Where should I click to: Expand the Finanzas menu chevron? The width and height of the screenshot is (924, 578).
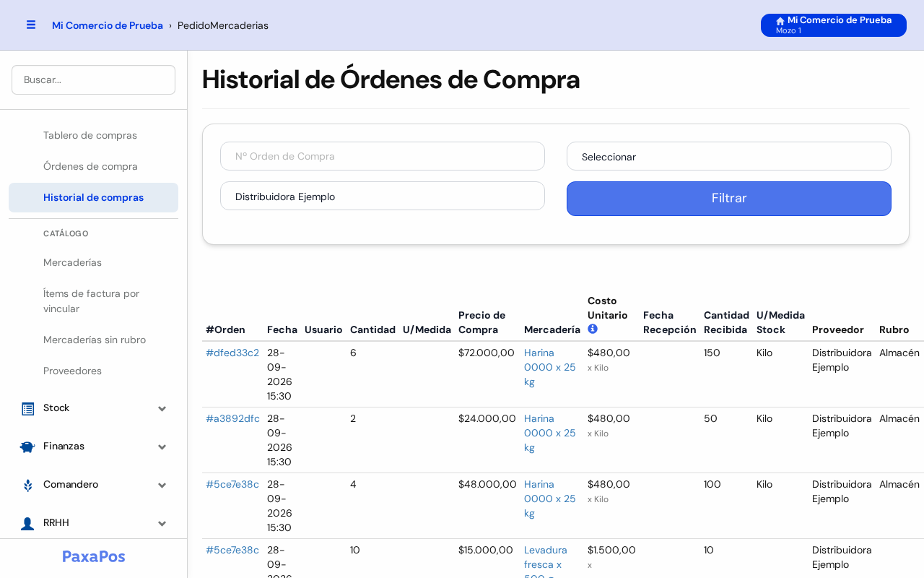coord(162,447)
